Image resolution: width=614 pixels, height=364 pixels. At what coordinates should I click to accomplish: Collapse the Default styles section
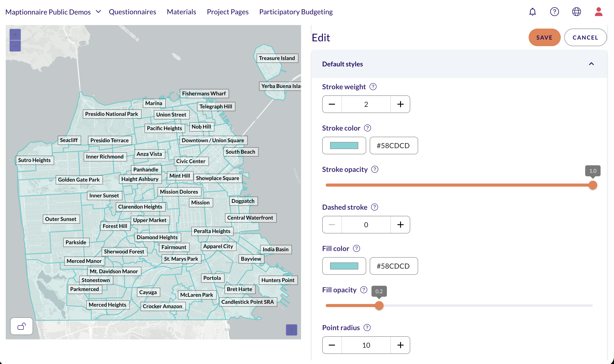point(591,64)
